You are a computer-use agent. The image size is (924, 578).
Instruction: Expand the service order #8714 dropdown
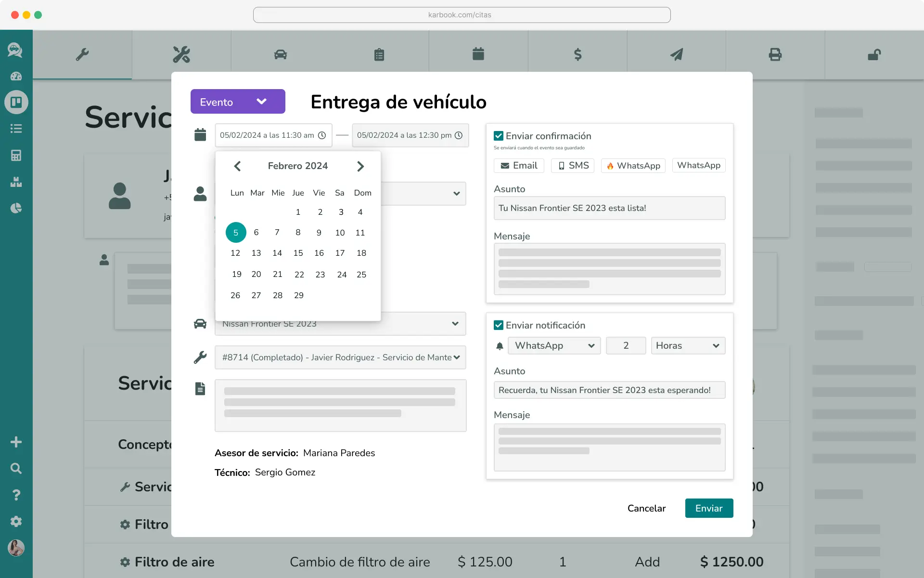coord(340,357)
